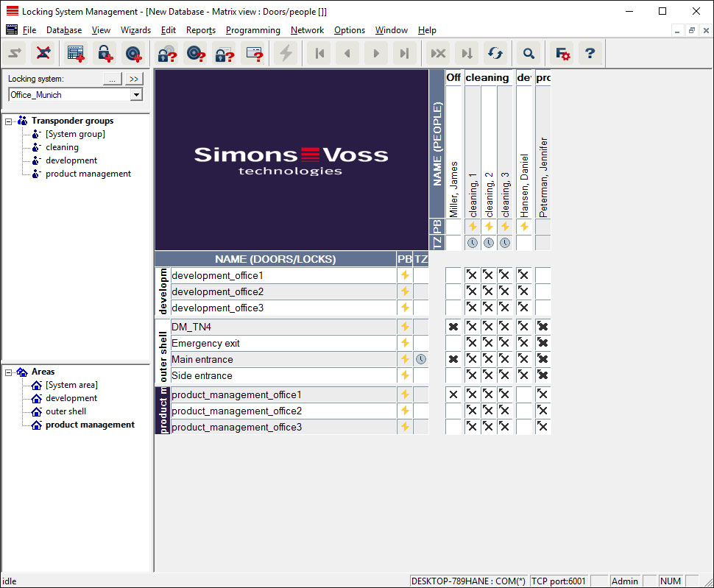Image resolution: width=714 pixels, height=588 pixels.
Task: Click the refresh arrows toolbar icon
Action: pos(495,53)
